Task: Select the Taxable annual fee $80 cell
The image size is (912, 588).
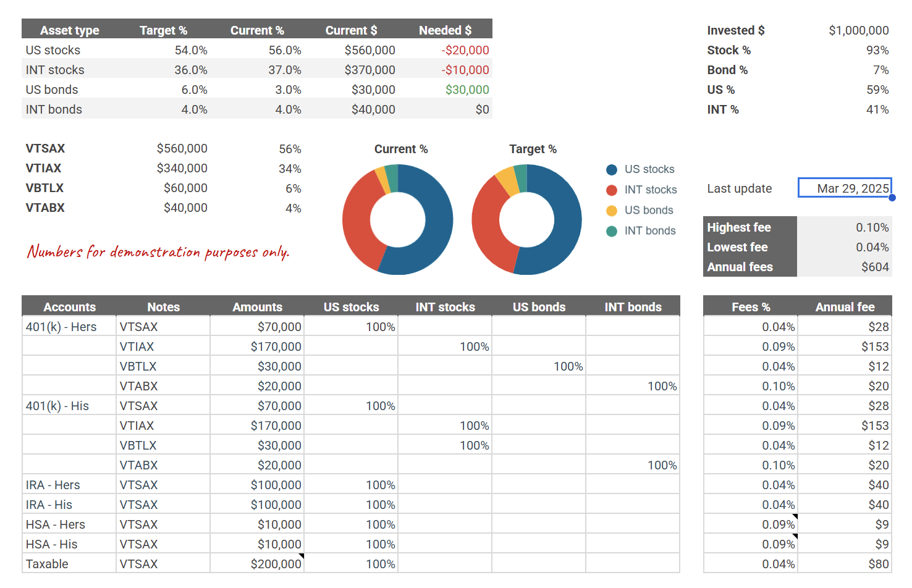Action: (x=845, y=564)
